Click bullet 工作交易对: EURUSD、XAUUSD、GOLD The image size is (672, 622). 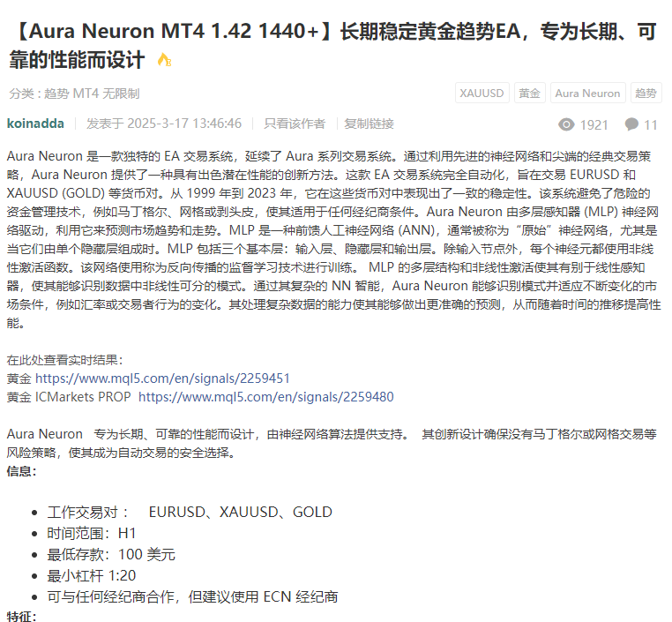190,512
